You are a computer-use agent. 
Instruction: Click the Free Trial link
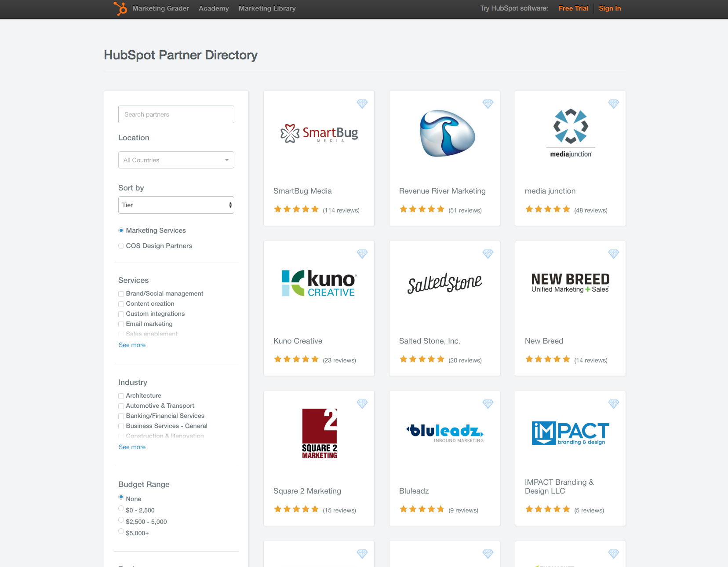(x=573, y=8)
